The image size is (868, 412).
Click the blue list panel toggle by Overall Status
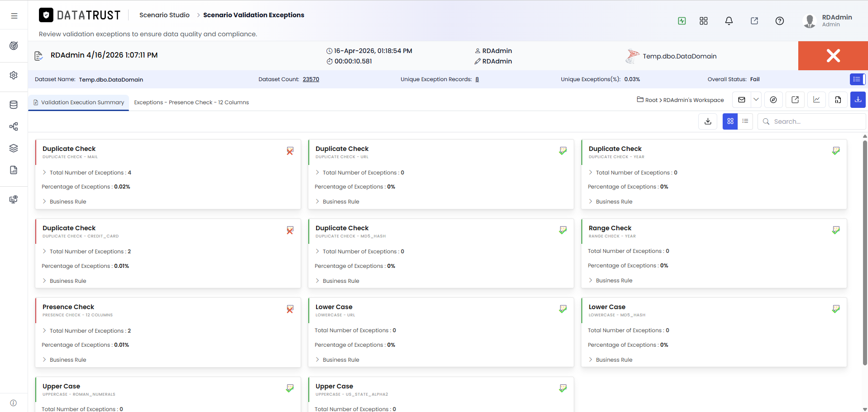(858, 79)
